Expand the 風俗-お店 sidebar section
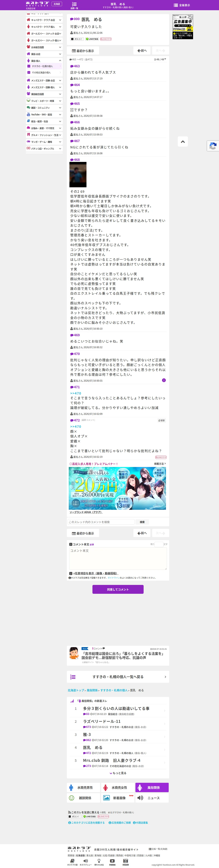 (44, 54)
